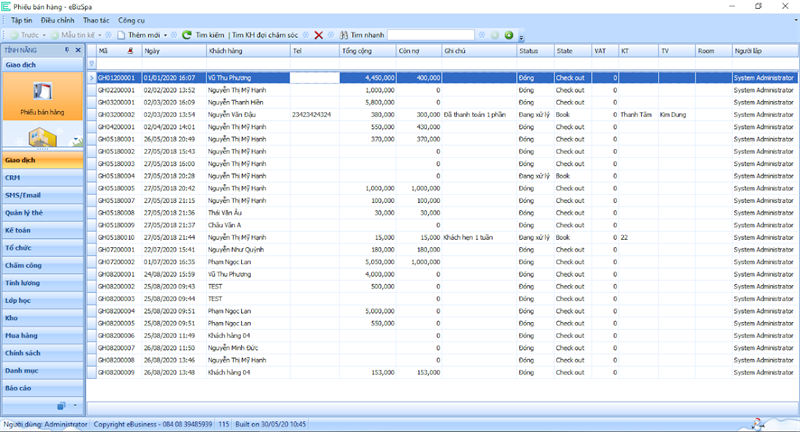
Task: Click the green refresh icon before Tìm kiếm
Action: point(187,35)
